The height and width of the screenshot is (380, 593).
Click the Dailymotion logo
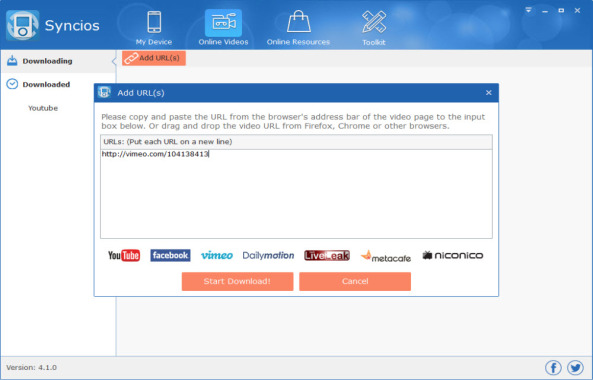click(x=268, y=256)
